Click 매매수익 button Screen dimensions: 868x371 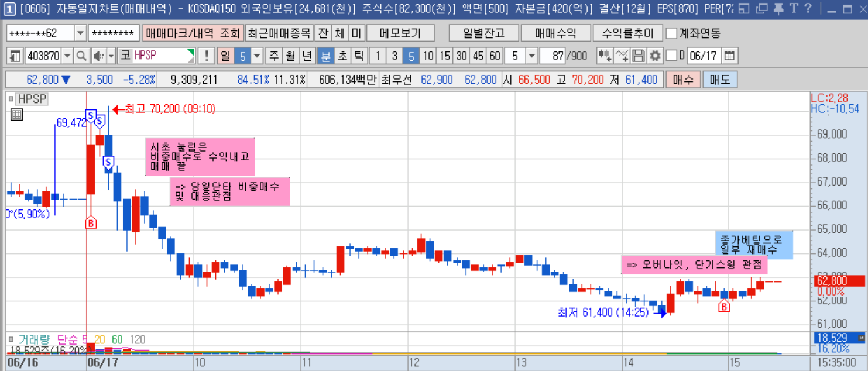coord(555,33)
